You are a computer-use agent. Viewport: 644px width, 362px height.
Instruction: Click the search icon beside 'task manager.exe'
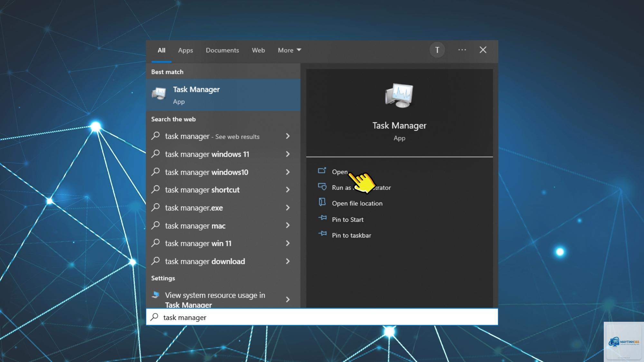(x=156, y=207)
